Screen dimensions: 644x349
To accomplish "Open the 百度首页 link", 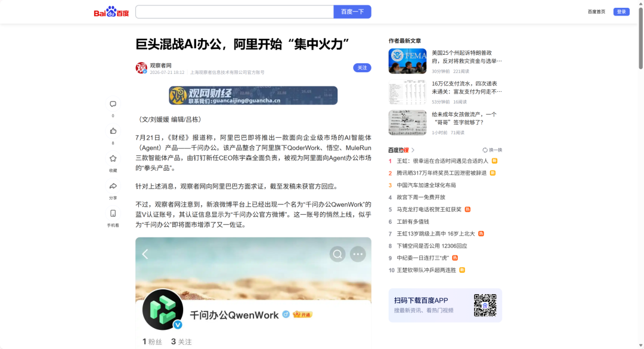I will pyautogui.click(x=596, y=11).
